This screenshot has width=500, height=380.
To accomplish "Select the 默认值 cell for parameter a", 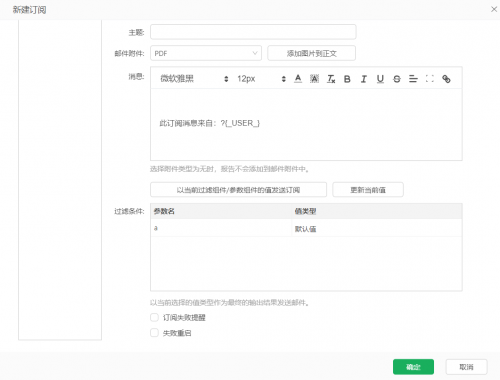I will 377,229.
